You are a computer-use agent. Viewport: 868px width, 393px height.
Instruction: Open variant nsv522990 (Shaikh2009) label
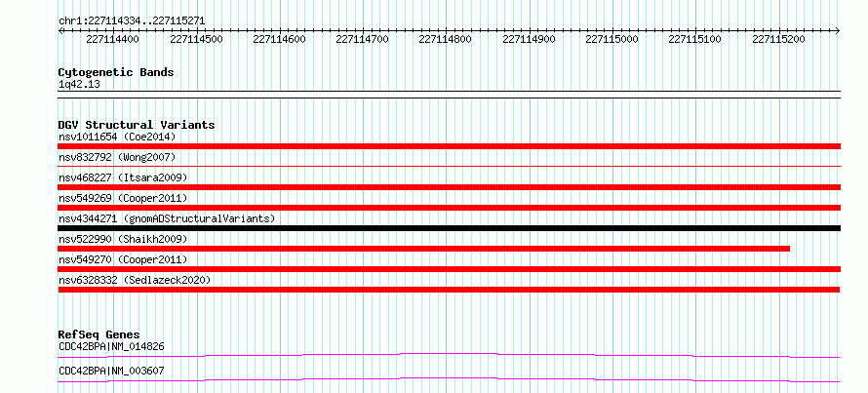pos(123,239)
